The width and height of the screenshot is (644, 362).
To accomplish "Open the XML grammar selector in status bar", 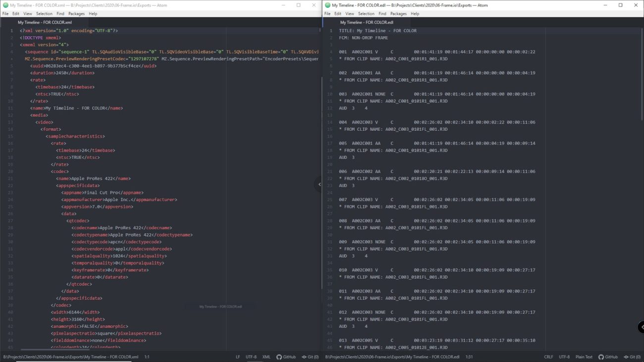I will pyautogui.click(x=267, y=357).
